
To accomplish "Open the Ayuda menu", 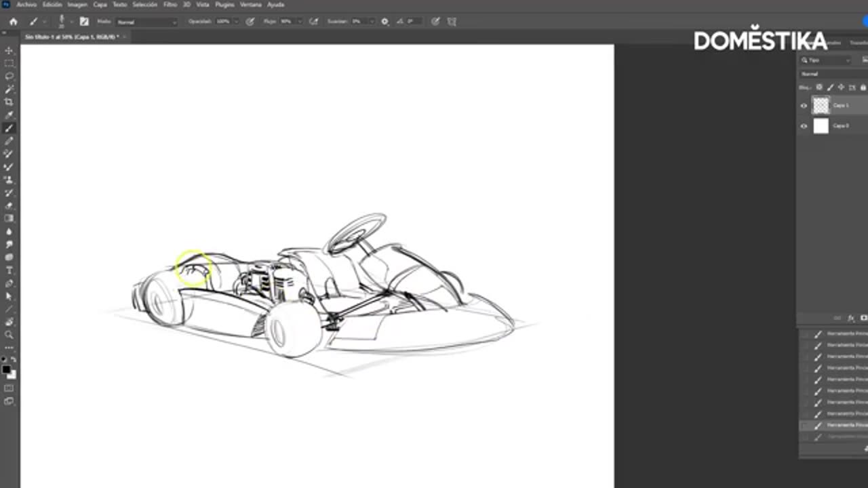I will [x=275, y=5].
